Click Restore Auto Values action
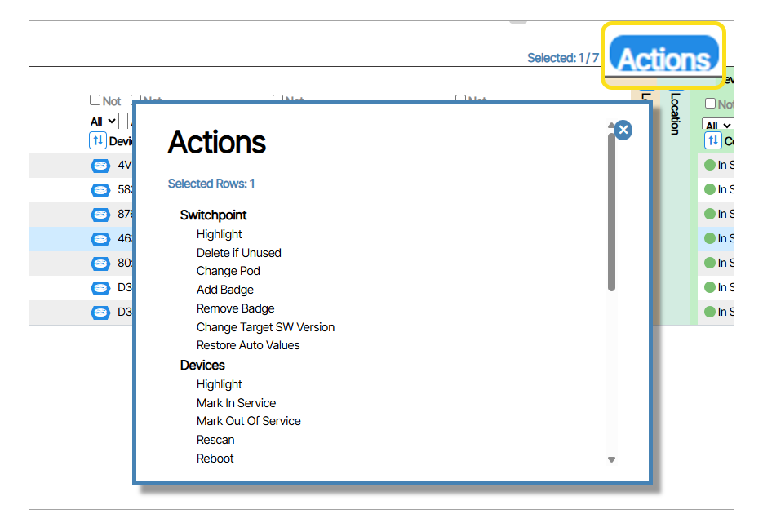This screenshot has height=532, width=763. pyautogui.click(x=247, y=345)
